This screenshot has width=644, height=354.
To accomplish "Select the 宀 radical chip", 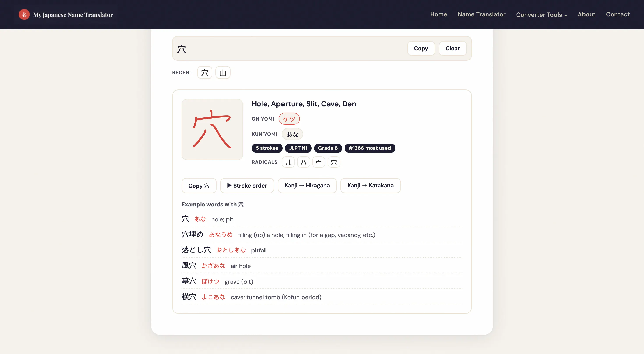I will tap(318, 162).
